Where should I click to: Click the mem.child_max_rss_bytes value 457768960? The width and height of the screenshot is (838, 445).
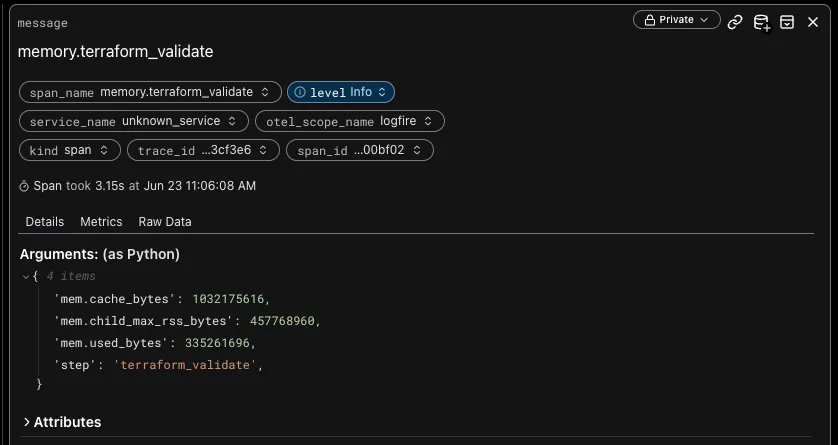[282, 321]
